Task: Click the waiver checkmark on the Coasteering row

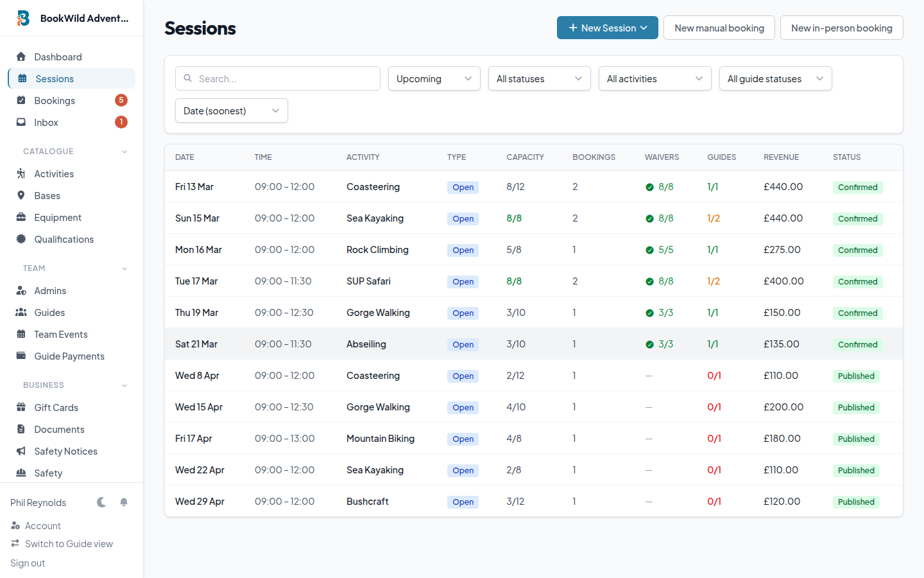Action: [x=649, y=187]
